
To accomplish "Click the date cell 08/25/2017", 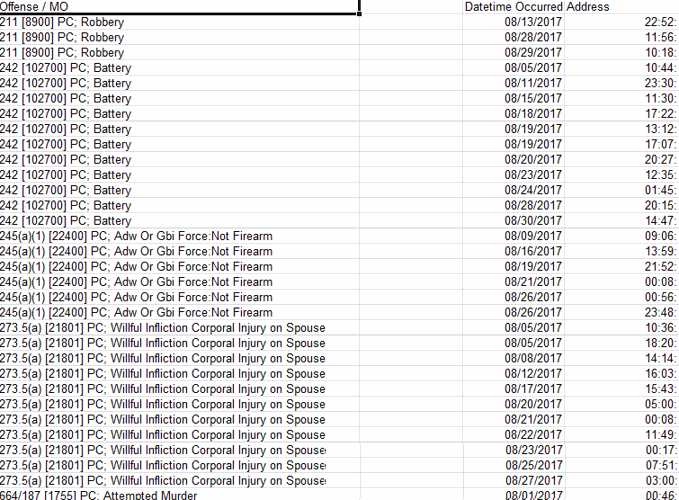I will point(533,466).
